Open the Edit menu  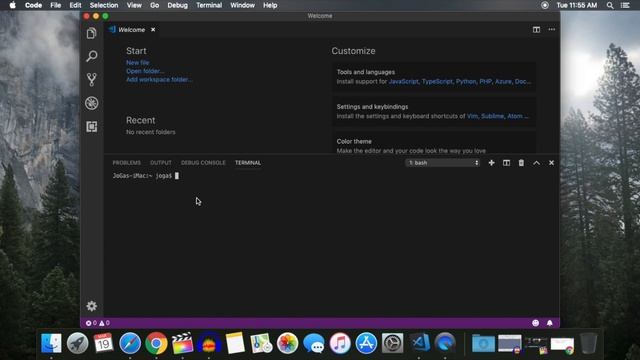(75, 5)
